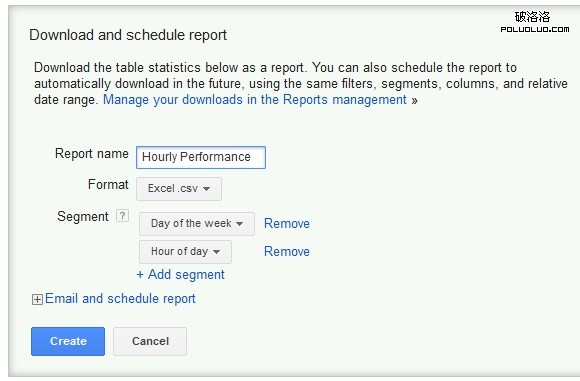Click the arrow on the Hour of day dropdown
Screen dimensions: 580x381
[217, 252]
